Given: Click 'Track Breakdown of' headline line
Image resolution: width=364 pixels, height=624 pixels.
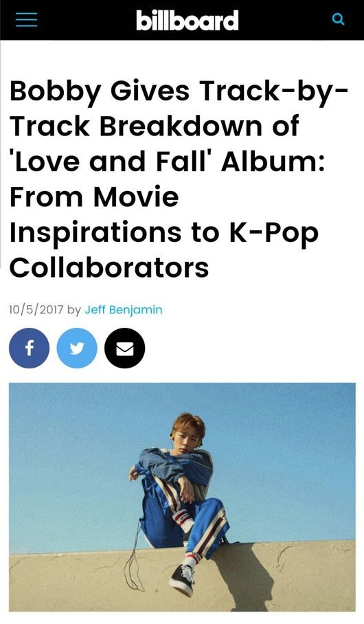Looking at the screenshot, I should (154, 126).
